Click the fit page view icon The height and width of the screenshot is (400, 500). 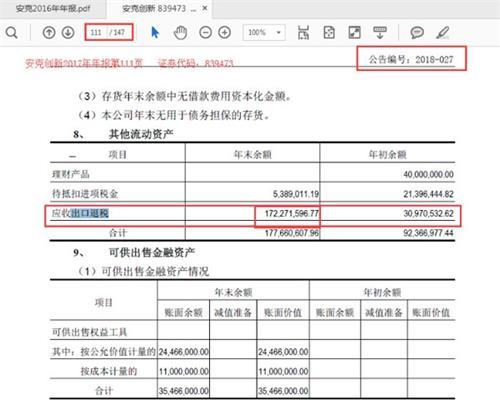point(329,33)
